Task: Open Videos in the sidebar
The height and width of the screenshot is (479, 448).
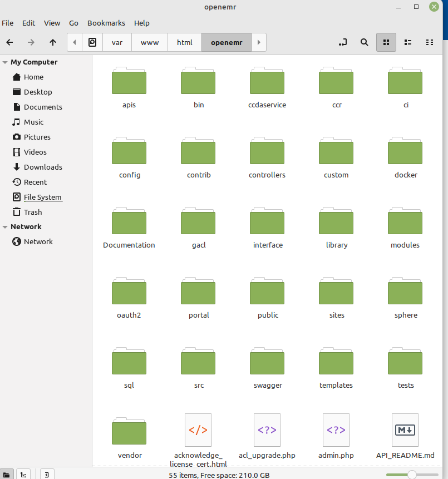Action: (46, 152)
